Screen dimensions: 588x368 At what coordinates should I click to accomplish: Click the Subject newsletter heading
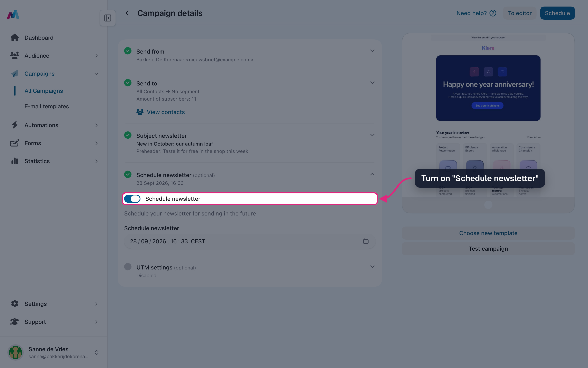pyautogui.click(x=161, y=136)
